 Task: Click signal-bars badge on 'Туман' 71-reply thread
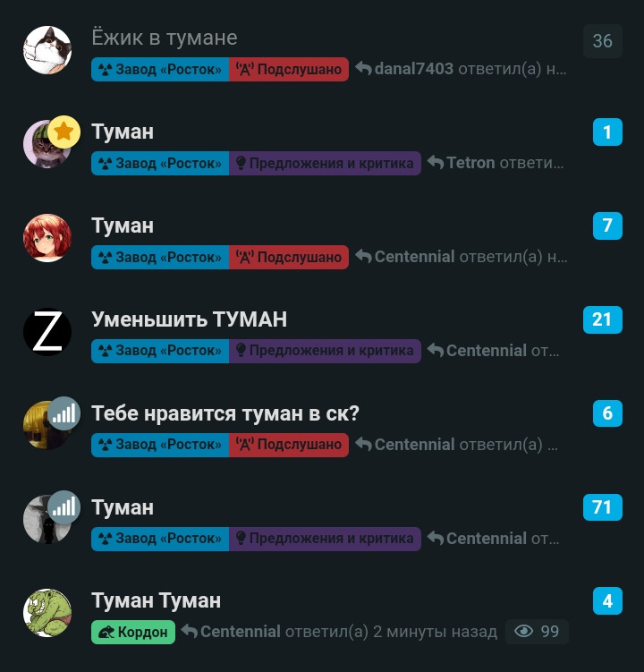(64, 507)
